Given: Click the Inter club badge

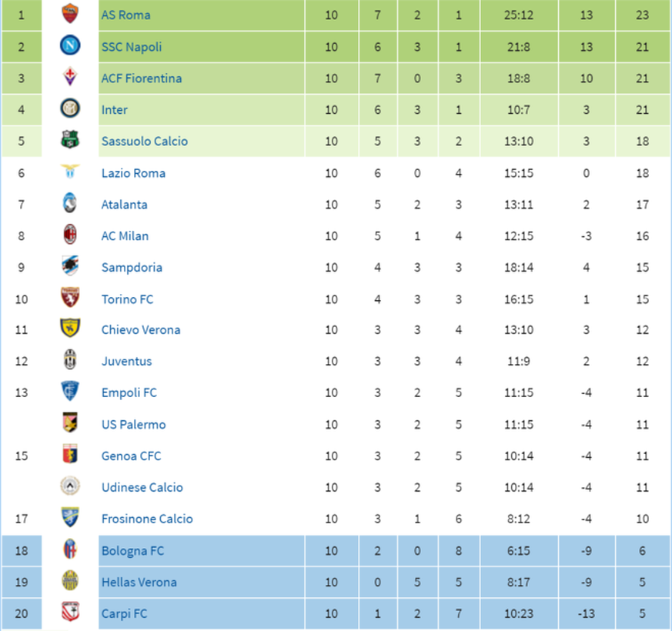Looking at the screenshot, I should click(x=70, y=109).
